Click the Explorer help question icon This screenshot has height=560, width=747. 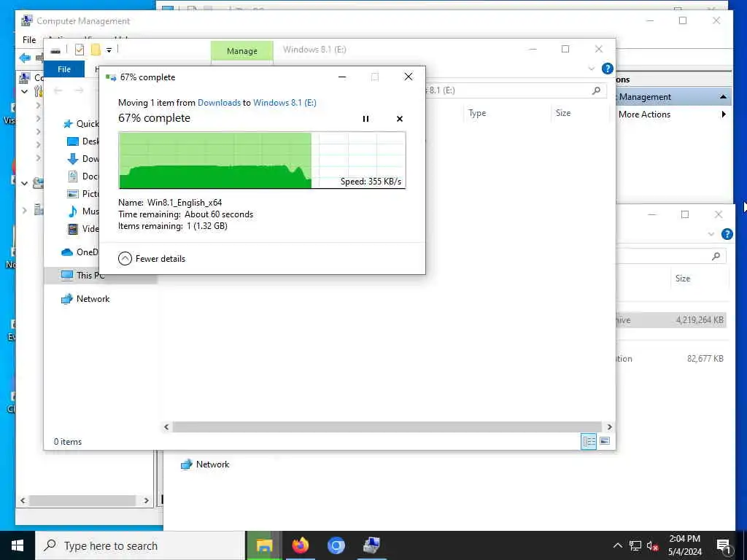[x=608, y=69]
